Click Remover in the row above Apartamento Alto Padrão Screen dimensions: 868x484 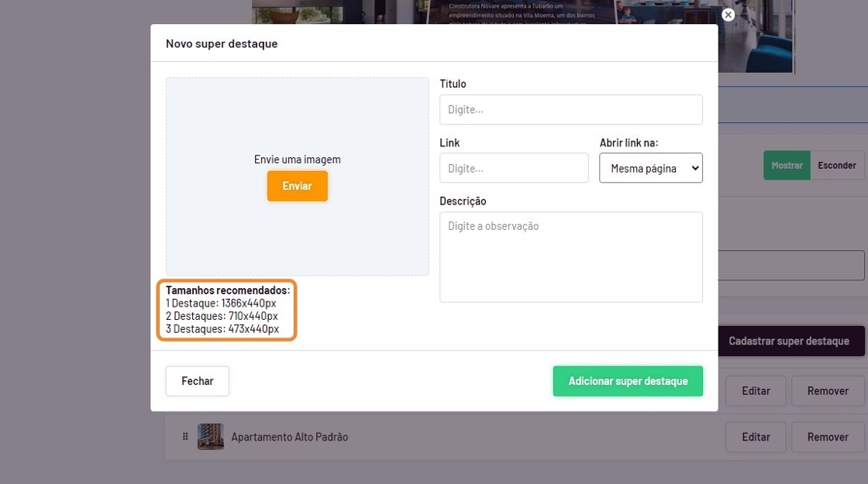828,391
